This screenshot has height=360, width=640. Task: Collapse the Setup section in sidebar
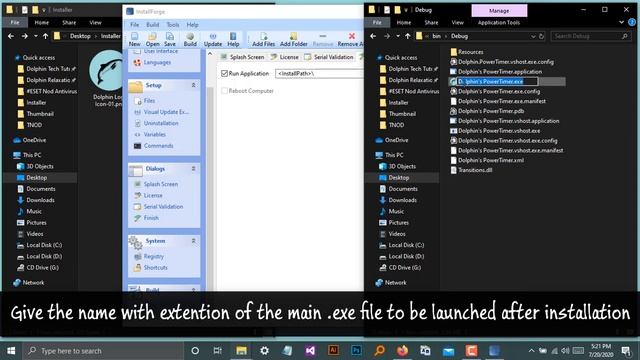tap(193, 85)
